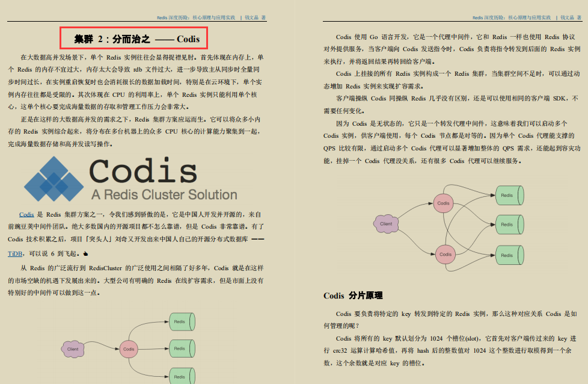The image size is (588, 384).
Task: Click the paragraph beginning "Codis 使用 Go 语言开发"
Action: tap(452, 49)
